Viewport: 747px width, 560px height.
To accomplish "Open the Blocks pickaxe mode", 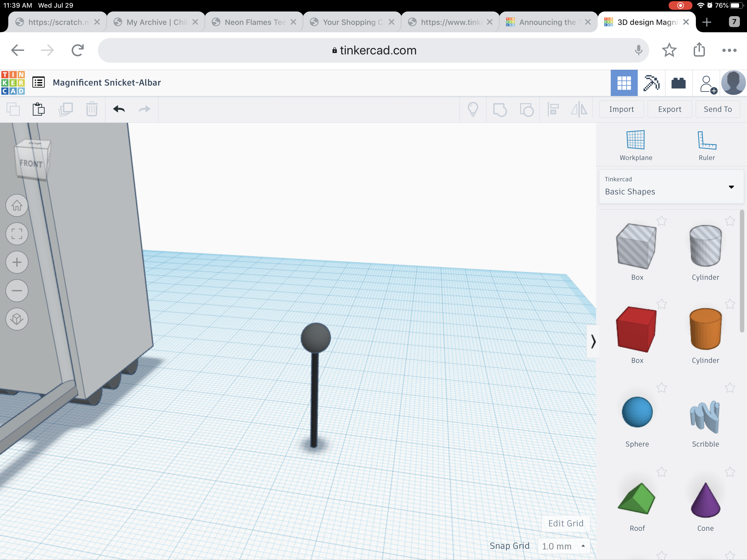I will 651,83.
